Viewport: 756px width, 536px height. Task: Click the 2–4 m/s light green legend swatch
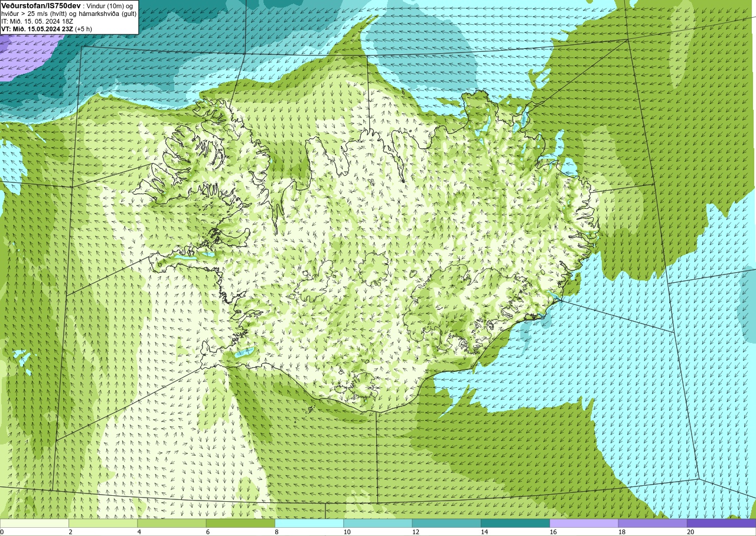pos(103,523)
